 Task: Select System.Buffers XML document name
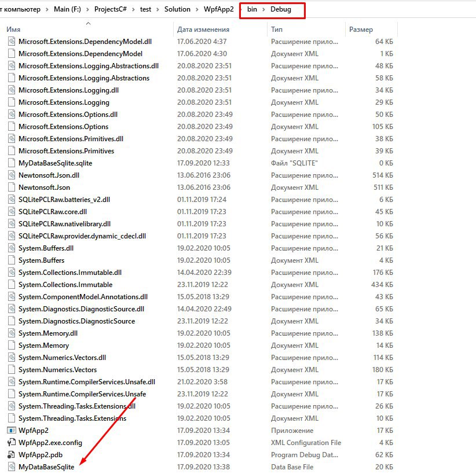click(41, 260)
